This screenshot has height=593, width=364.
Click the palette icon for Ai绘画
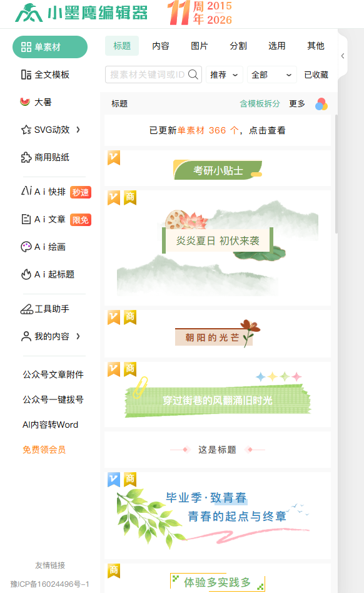click(26, 247)
